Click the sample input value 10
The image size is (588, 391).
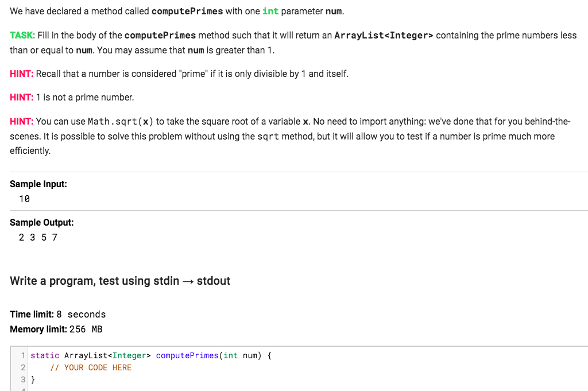click(24, 199)
